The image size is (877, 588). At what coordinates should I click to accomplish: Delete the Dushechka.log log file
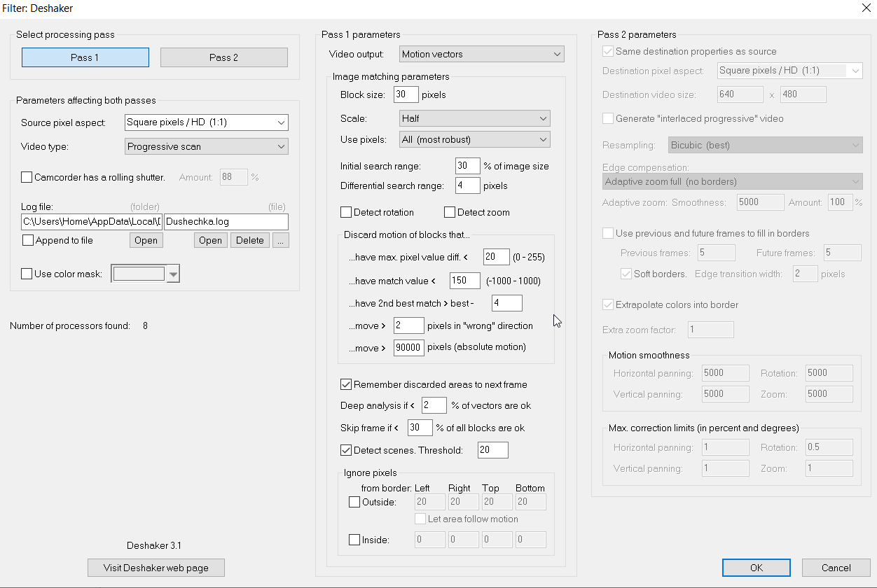tap(250, 240)
